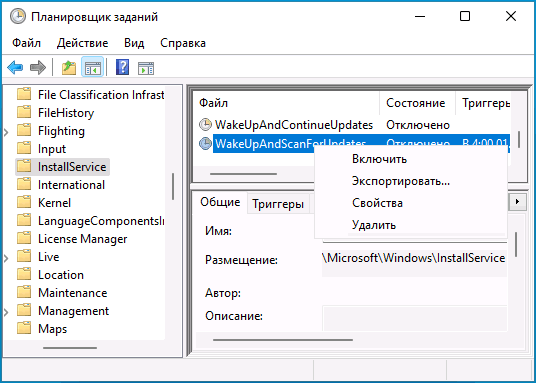Click the folder icon of Input
Image resolution: width=536 pixels, height=383 pixels.
tap(24, 148)
